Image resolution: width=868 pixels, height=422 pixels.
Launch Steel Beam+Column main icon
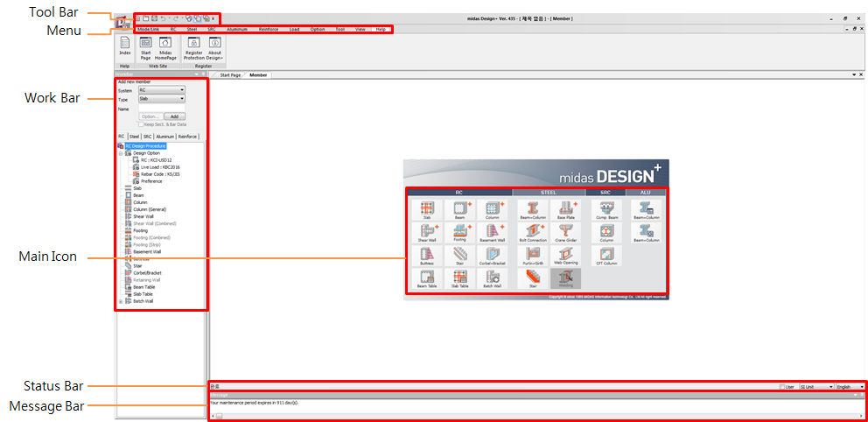coord(533,210)
